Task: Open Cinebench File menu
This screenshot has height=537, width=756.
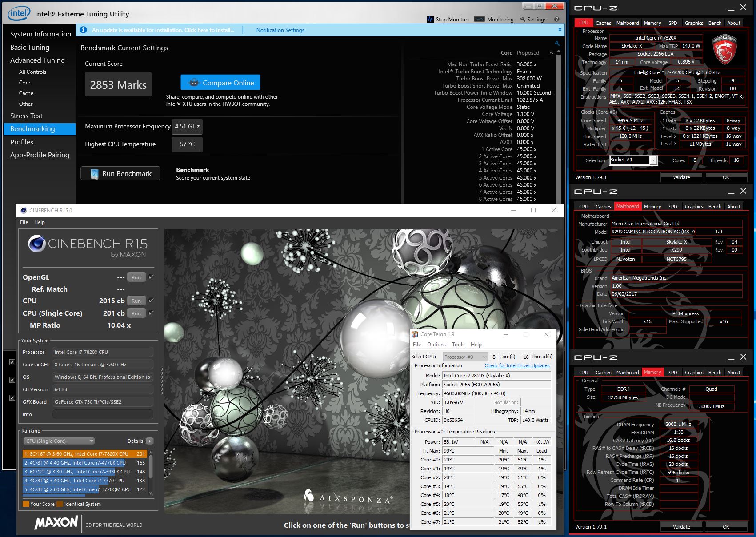Action: click(x=24, y=222)
